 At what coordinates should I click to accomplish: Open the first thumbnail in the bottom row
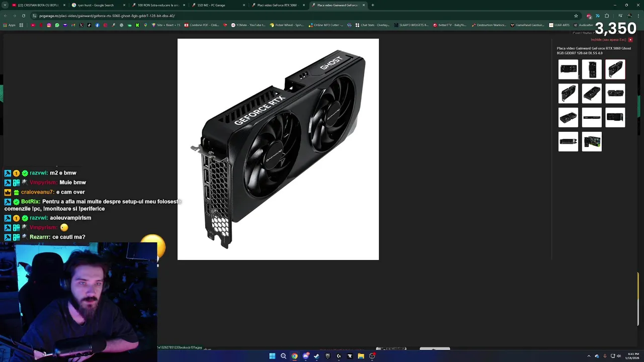568,142
